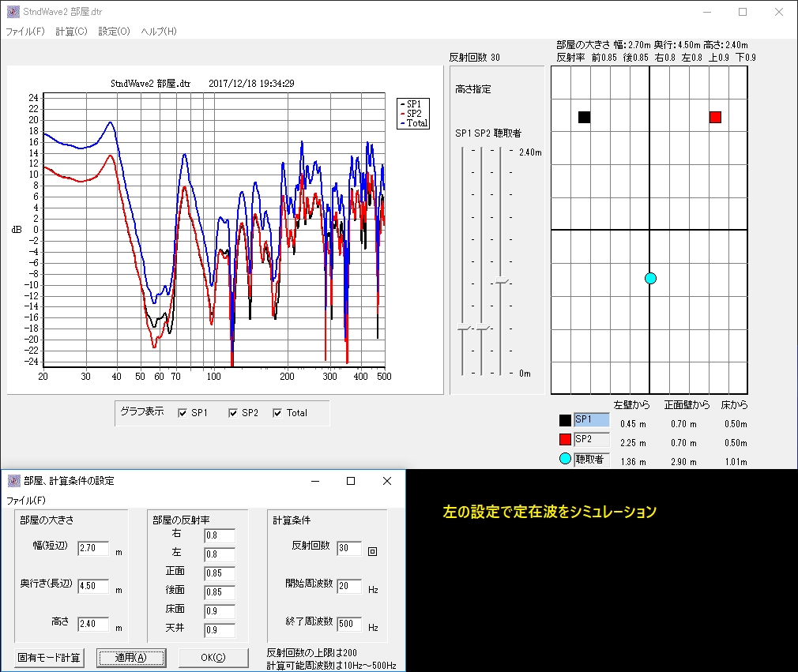Click the 奥行き(長辺) depth input field
798x672 pixels.
(x=94, y=586)
